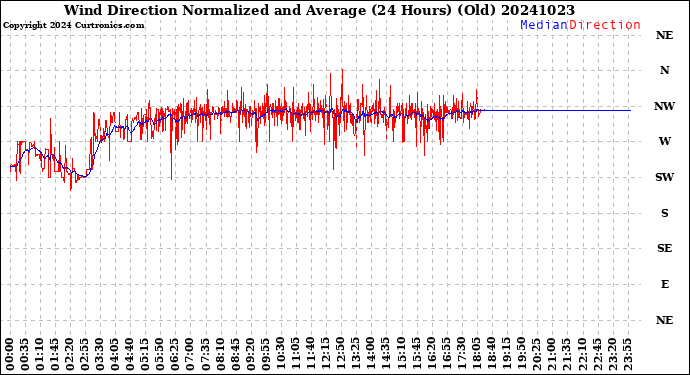Image resolution: width=690 pixels, height=375 pixels.
Task: Click the 'S' direction axis label
Action: click(664, 213)
